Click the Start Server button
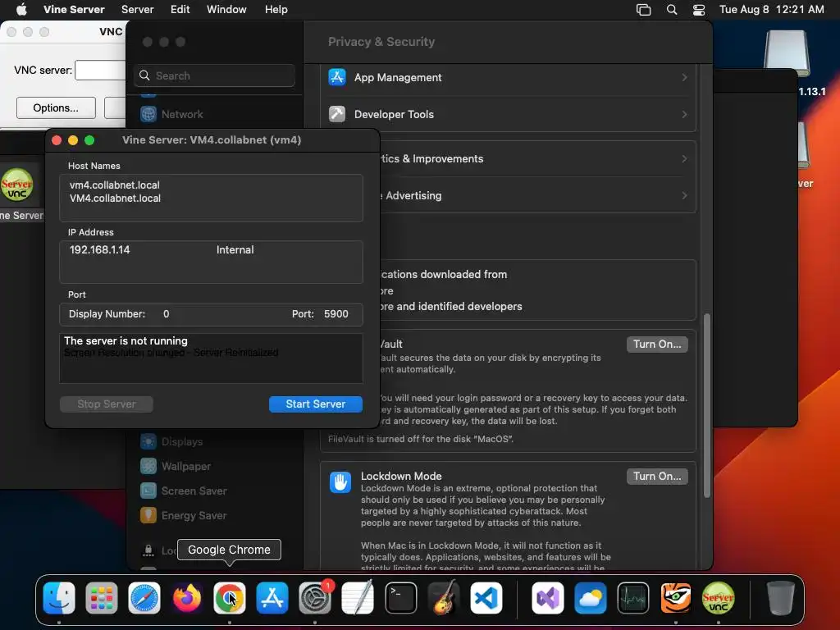840x630 pixels. pyautogui.click(x=316, y=404)
